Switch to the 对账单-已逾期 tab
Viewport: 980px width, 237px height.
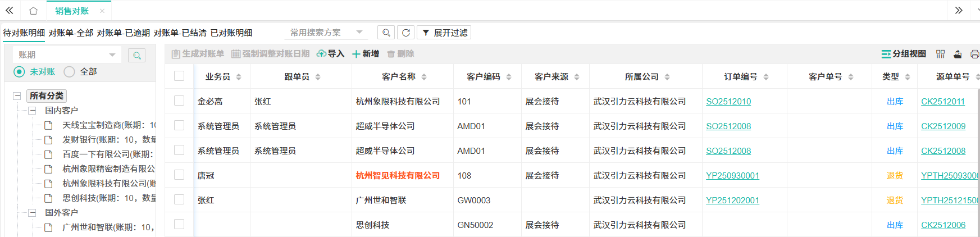point(123,33)
